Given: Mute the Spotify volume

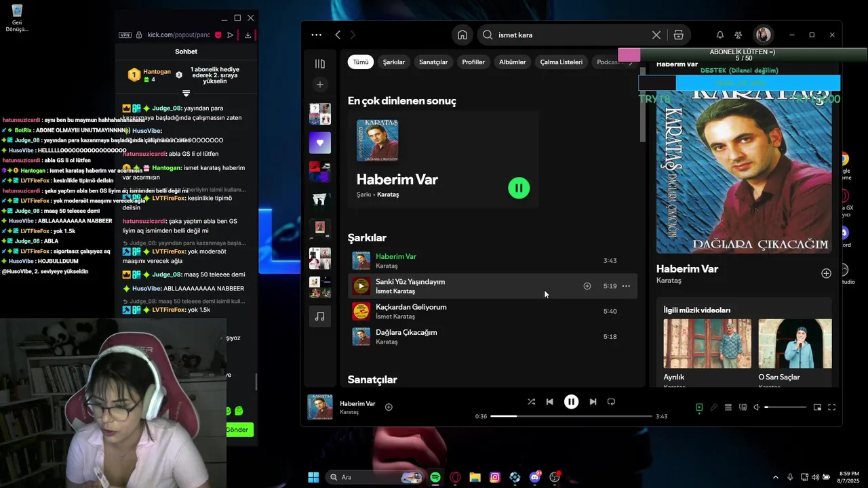Looking at the screenshot, I should [x=757, y=407].
